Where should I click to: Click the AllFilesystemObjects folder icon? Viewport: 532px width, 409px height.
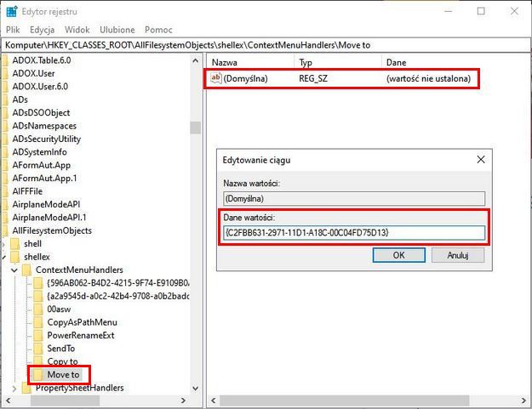(x=4, y=230)
